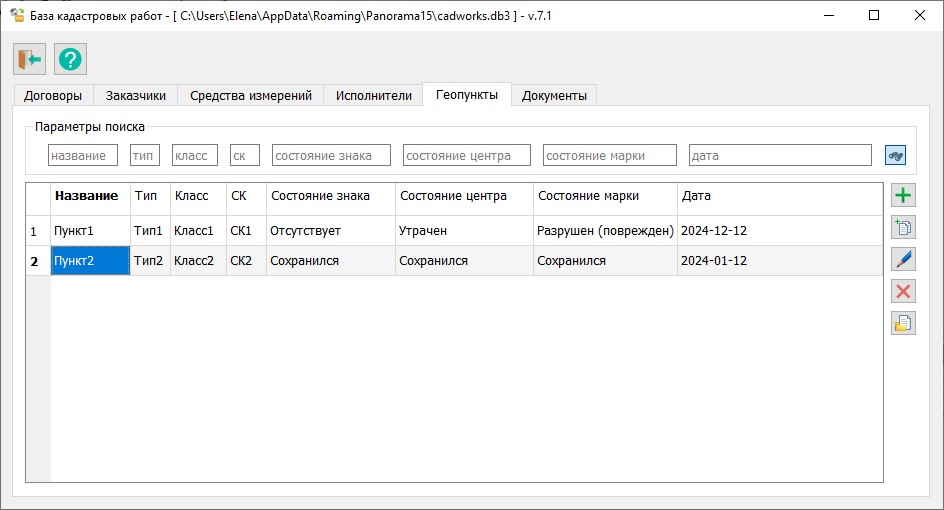
Task: Edit selected record with pencil icon
Action: (903, 259)
